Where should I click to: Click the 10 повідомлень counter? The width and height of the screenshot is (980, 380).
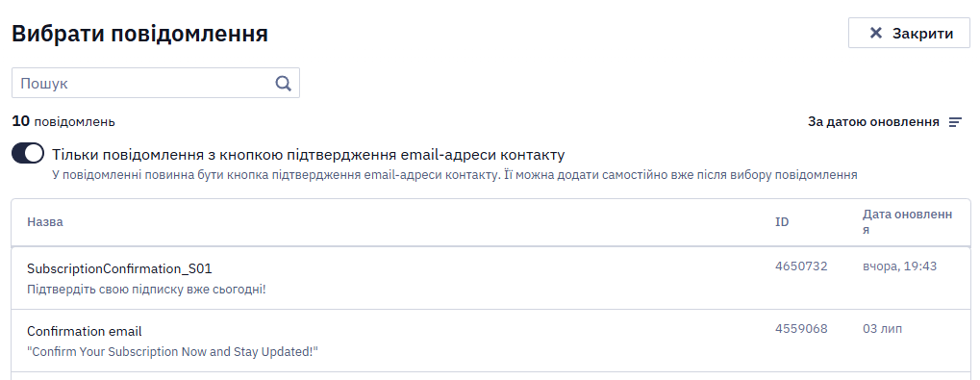pyautogui.click(x=63, y=121)
